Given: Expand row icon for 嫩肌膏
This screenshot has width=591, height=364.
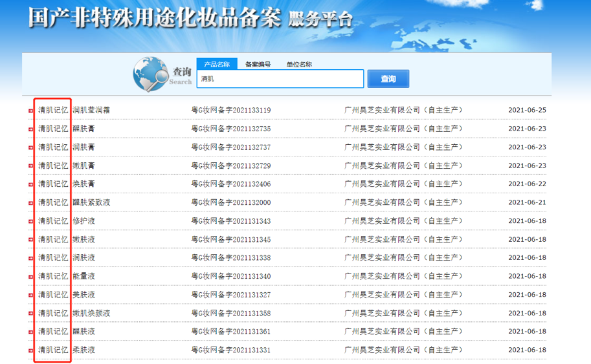Looking at the screenshot, I should [30, 166].
